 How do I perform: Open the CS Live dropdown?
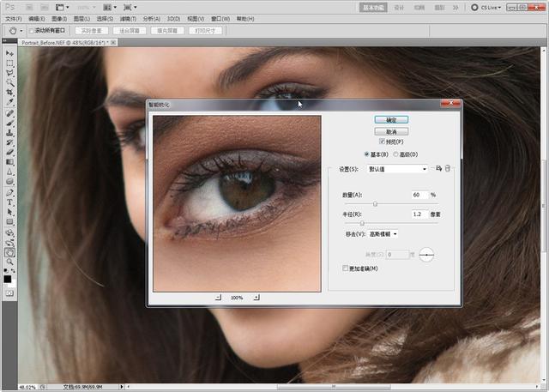click(x=486, y=8)
